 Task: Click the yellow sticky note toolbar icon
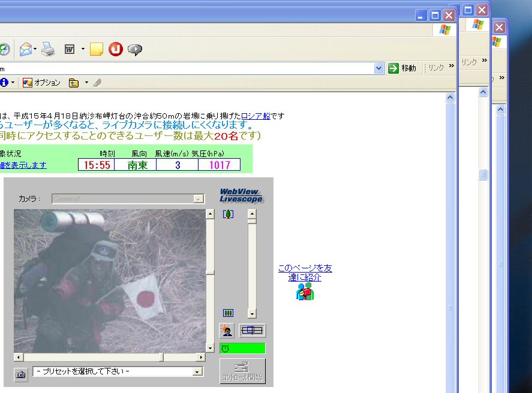coord(96,49)
